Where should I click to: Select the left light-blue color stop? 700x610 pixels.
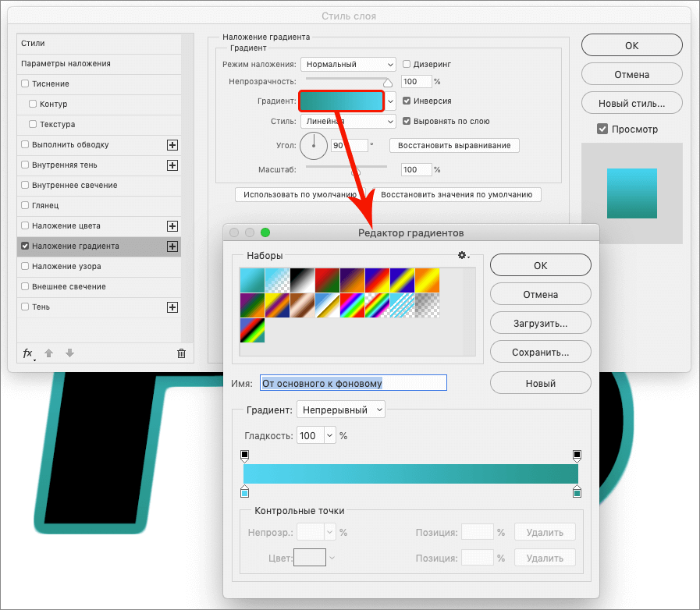[x=244, y=491]
